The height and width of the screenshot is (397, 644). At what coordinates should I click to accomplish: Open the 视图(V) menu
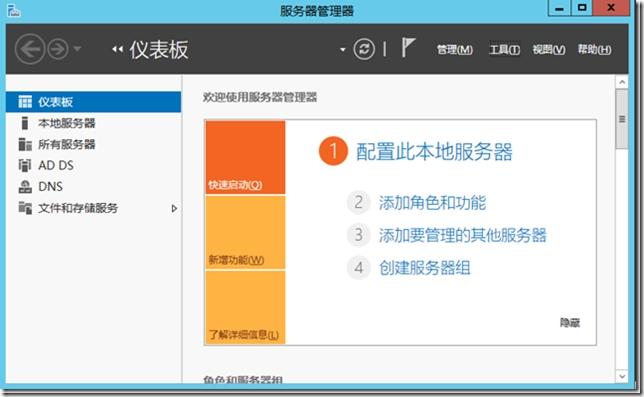549,50
